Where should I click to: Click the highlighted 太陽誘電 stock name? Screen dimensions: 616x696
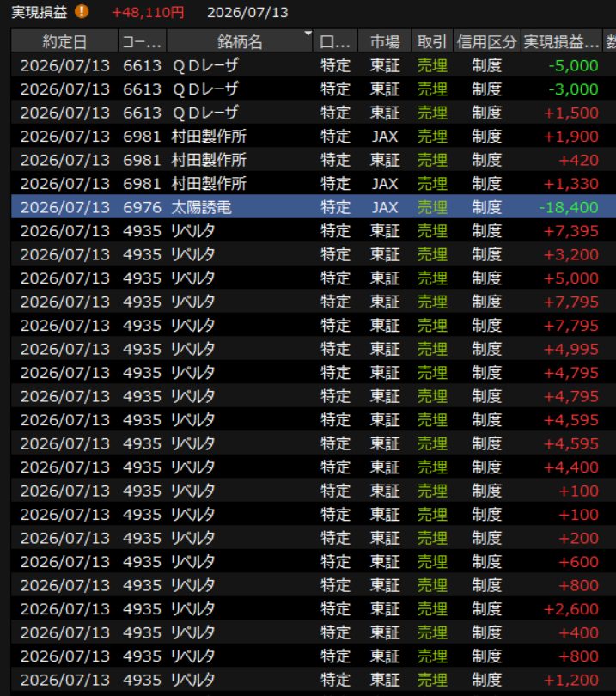202,207
